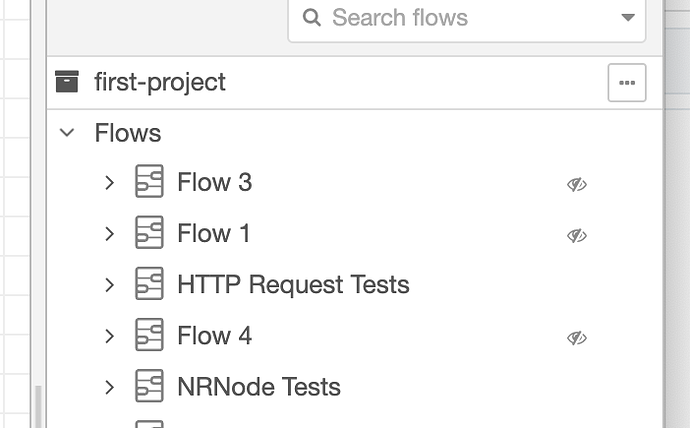Focus the Search flows input field
The image size is (690, 428).
coord(466,18)
